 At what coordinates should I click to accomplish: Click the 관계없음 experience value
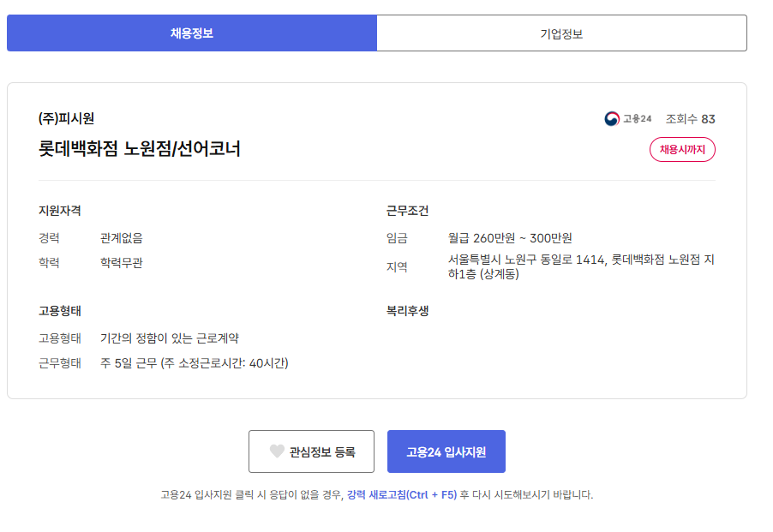pyautogui.click(x=122, y=238)
